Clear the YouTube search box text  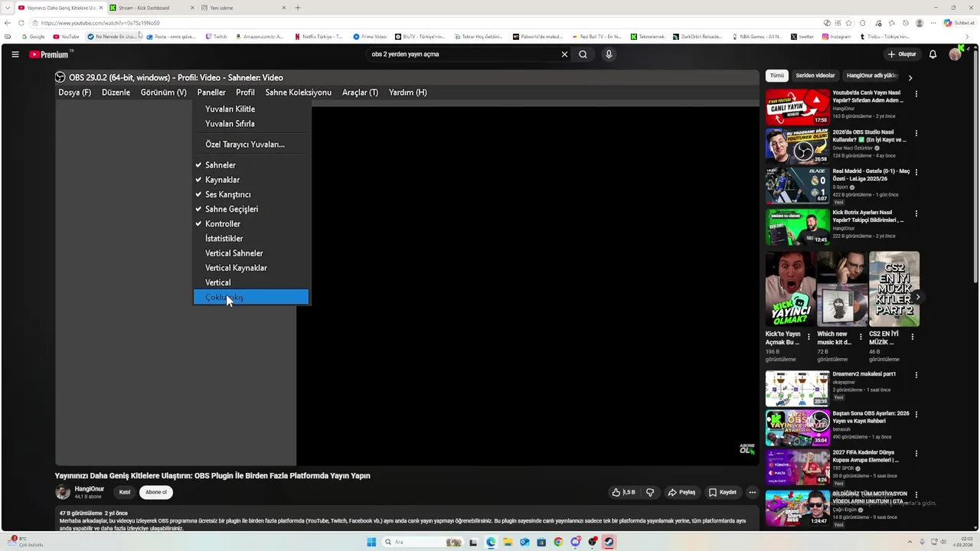(x=564, y=54)
